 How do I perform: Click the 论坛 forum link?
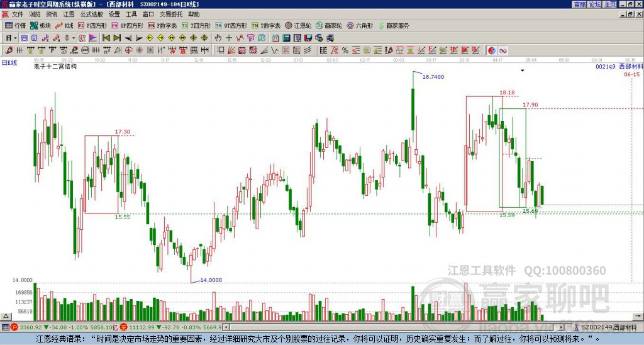(594, 4)
